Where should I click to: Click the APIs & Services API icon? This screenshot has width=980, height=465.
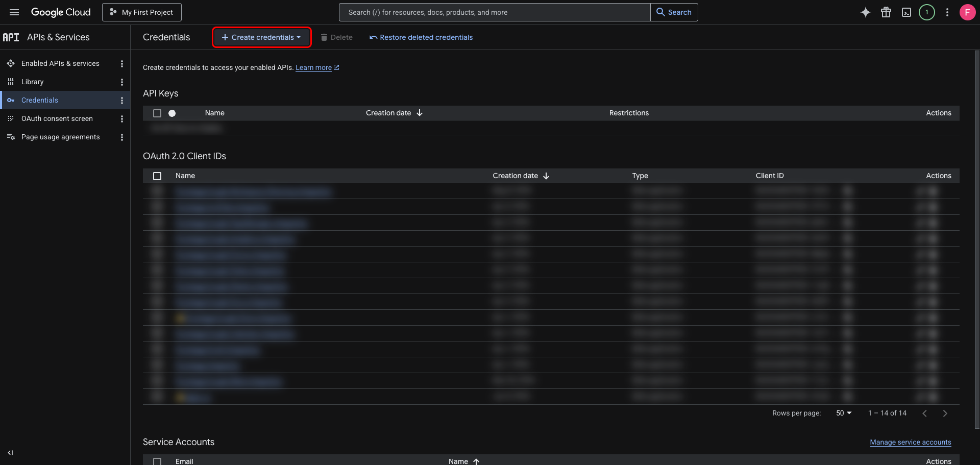coord(11,37)
